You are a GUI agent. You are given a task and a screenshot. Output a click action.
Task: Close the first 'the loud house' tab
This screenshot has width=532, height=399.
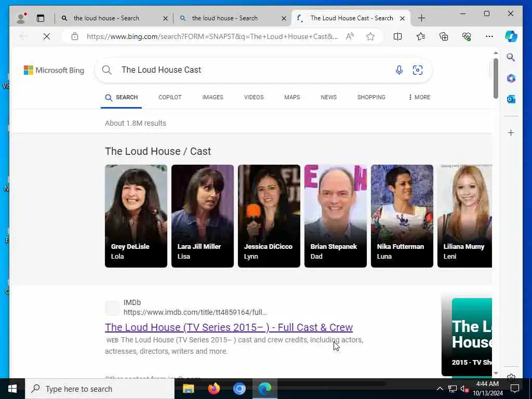pyautogui.click(x=165, y=18)
